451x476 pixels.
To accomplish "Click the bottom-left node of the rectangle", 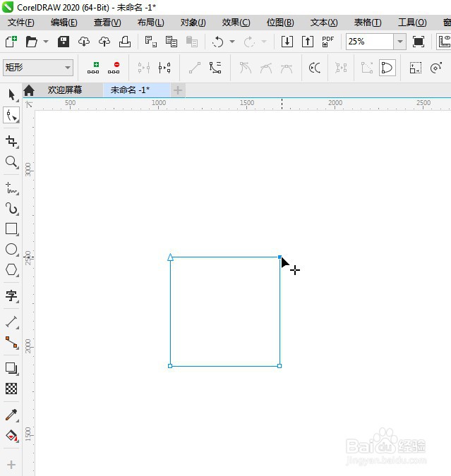I will coord(170,366).
